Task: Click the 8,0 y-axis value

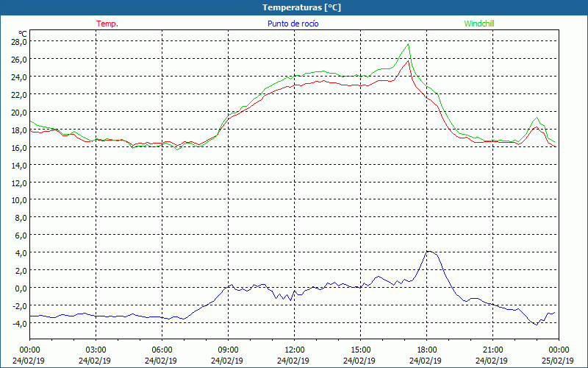Action: pyautogui.click(x=21, y=217)
